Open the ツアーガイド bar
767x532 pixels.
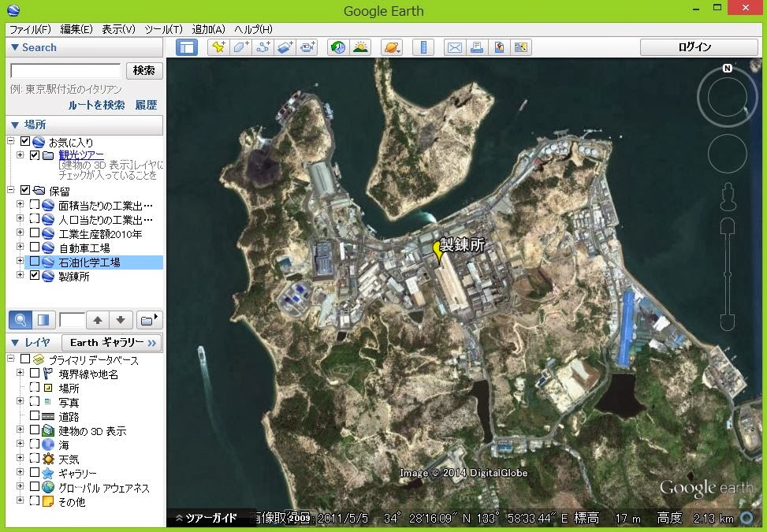[206, 518]
